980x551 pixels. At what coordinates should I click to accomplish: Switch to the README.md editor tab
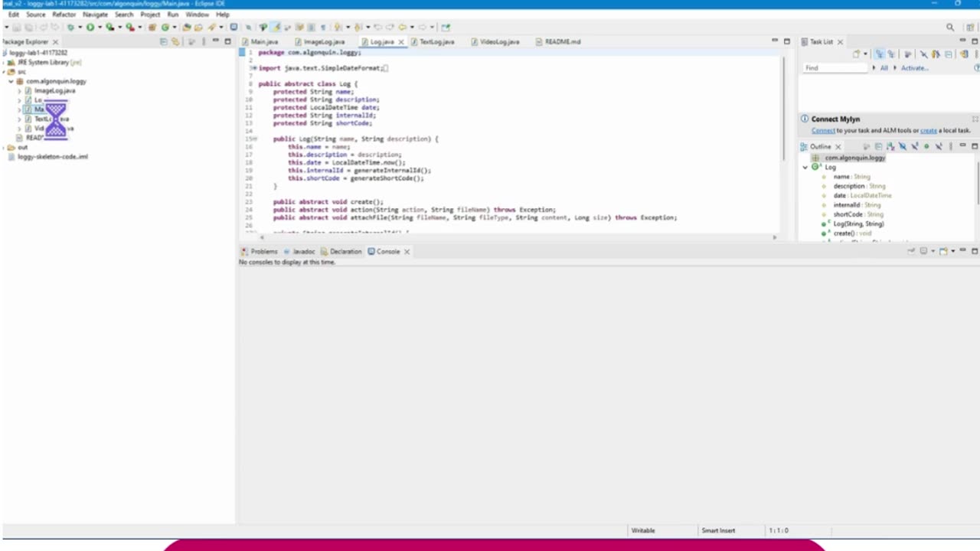pyautogui.click(x=557, y=41)
